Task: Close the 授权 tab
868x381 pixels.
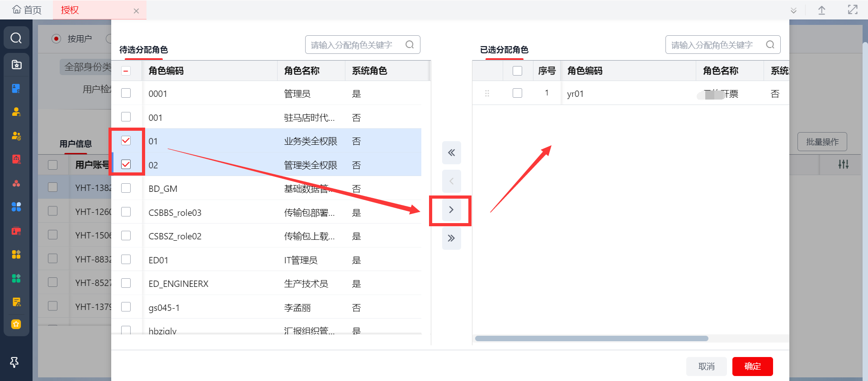Action: 136,11
